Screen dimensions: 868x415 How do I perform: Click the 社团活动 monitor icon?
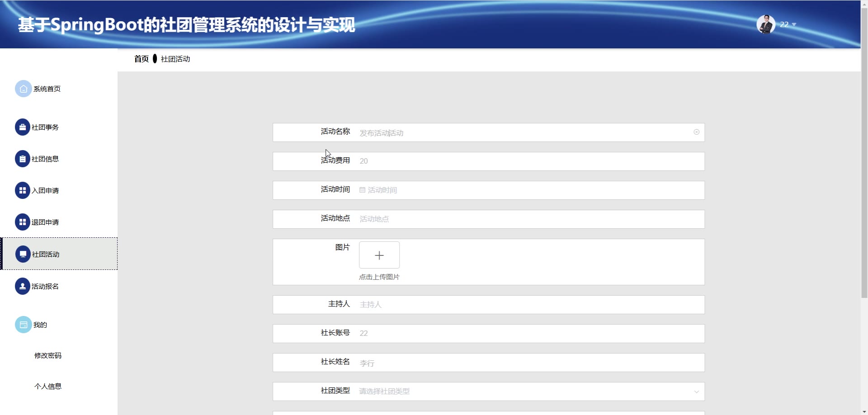23,255
